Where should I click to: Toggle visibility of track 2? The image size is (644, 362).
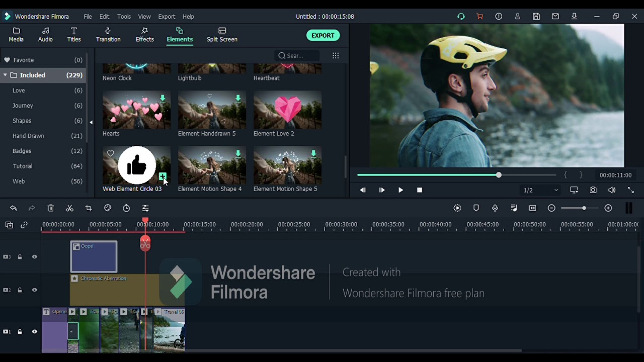(x=35, y=290)
